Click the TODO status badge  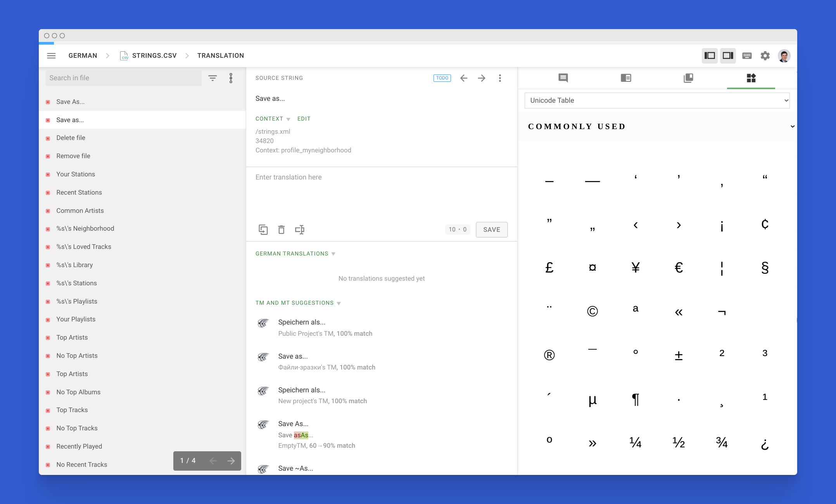442,78
